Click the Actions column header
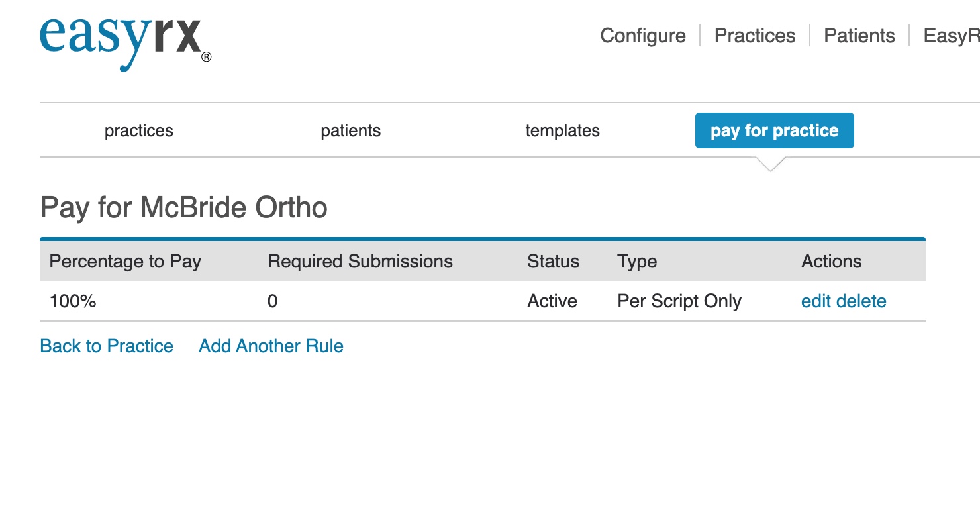This screenshot has width=980, height=531. [831, 262]
